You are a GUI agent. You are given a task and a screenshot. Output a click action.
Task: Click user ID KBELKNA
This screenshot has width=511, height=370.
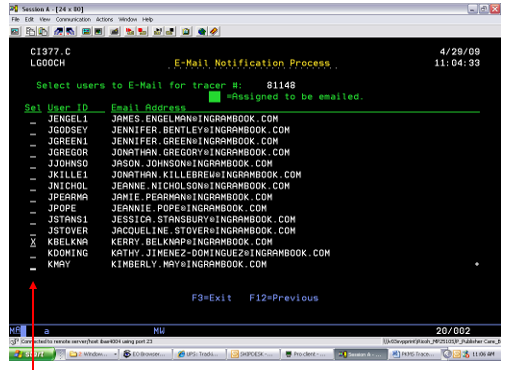[68, 242]
